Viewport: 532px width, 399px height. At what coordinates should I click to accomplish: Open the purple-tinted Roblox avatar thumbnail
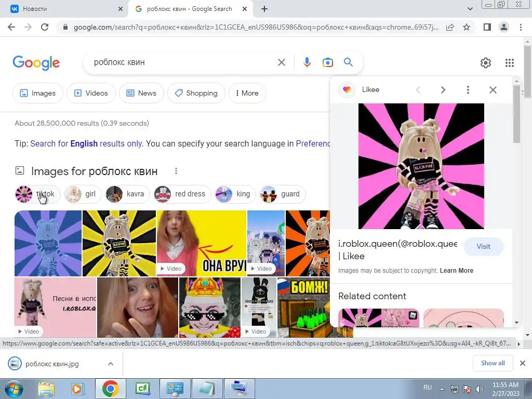(48, 243)
